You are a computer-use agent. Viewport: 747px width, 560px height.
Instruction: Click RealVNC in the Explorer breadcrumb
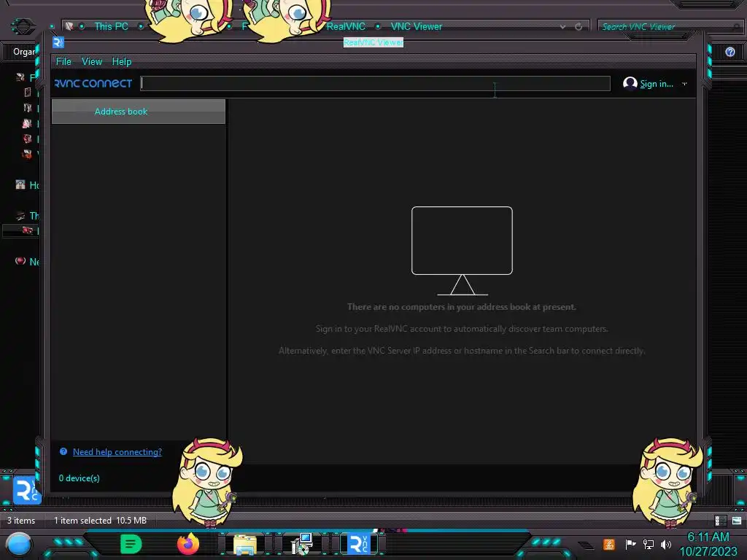[x=346, y=27]
